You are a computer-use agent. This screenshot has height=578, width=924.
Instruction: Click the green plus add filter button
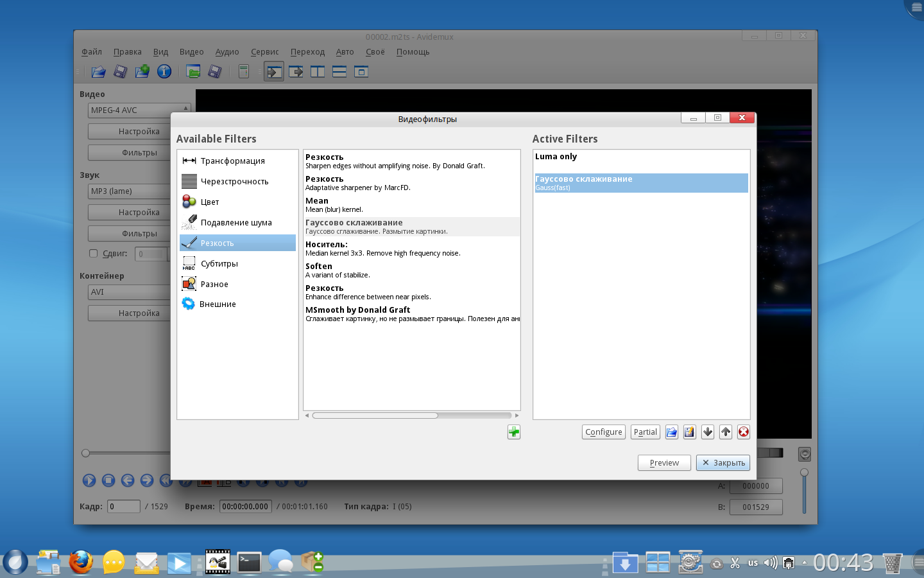coord(513,432)
